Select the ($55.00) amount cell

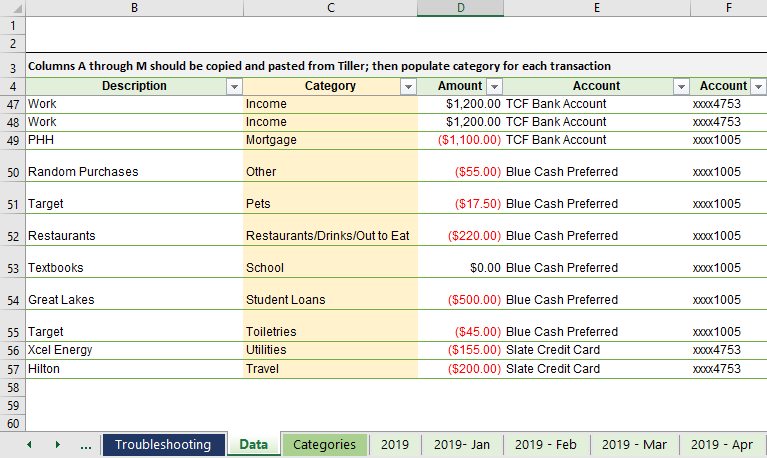coord(460,166)
